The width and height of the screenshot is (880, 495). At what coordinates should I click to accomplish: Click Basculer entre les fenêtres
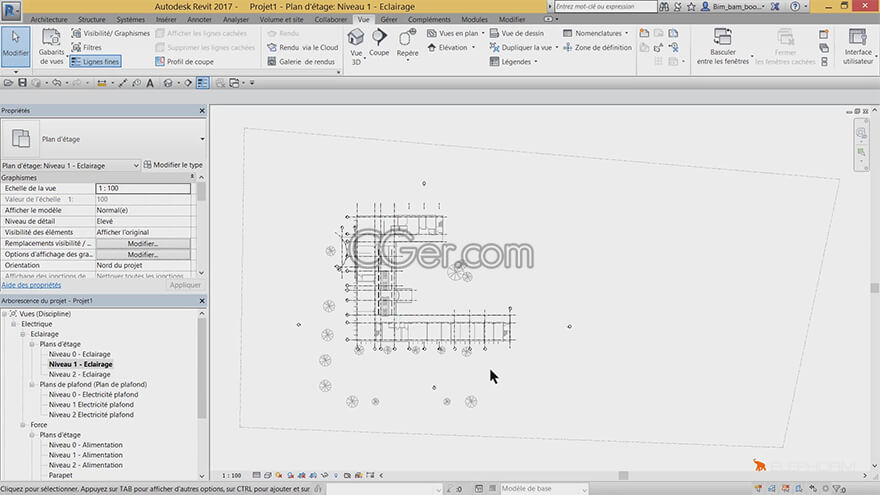pyautogui.click(x=723, y=47)
